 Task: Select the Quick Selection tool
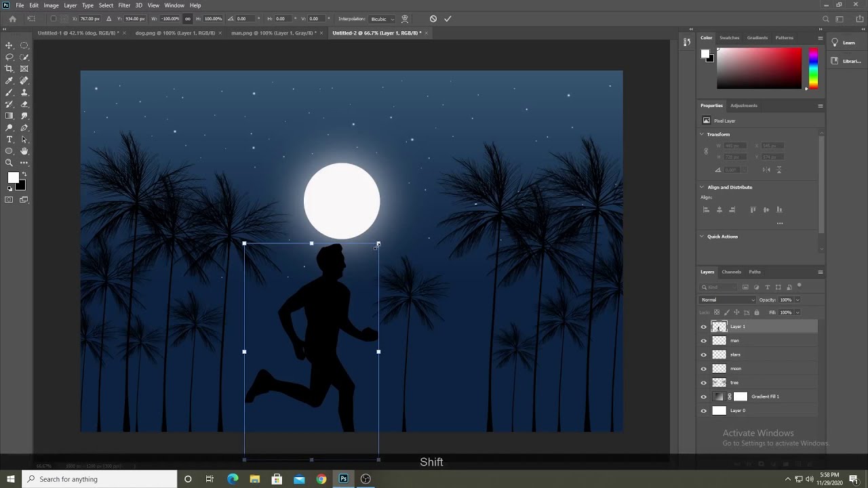24,57
